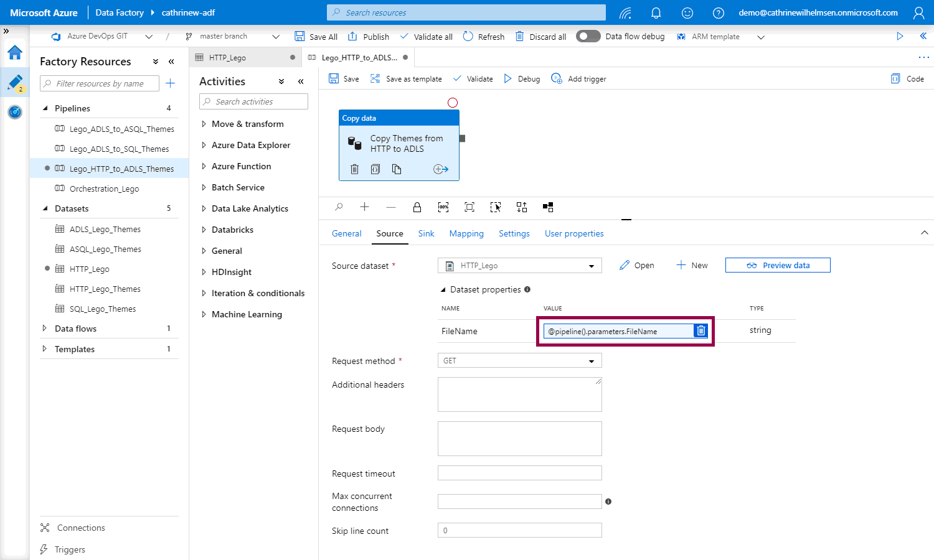The width and height of the screenshot is (934, 560).
Task: Click the Home icon in left sidebar
Action: pos(15,53)
